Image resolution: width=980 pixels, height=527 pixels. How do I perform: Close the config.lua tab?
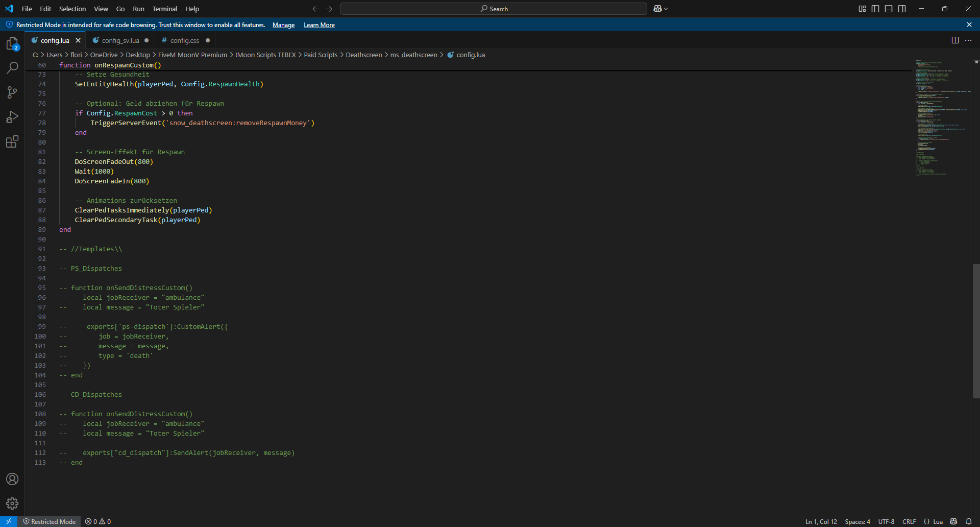tap(78, 40)
